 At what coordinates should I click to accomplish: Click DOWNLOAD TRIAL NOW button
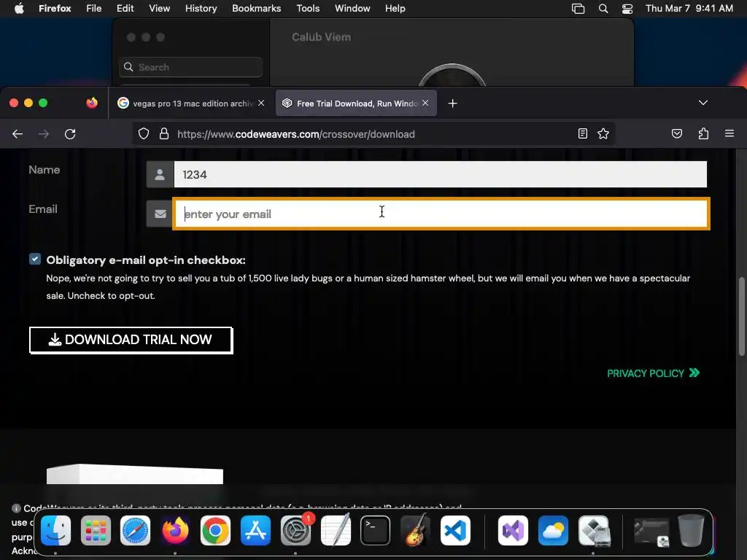point(131,340)
